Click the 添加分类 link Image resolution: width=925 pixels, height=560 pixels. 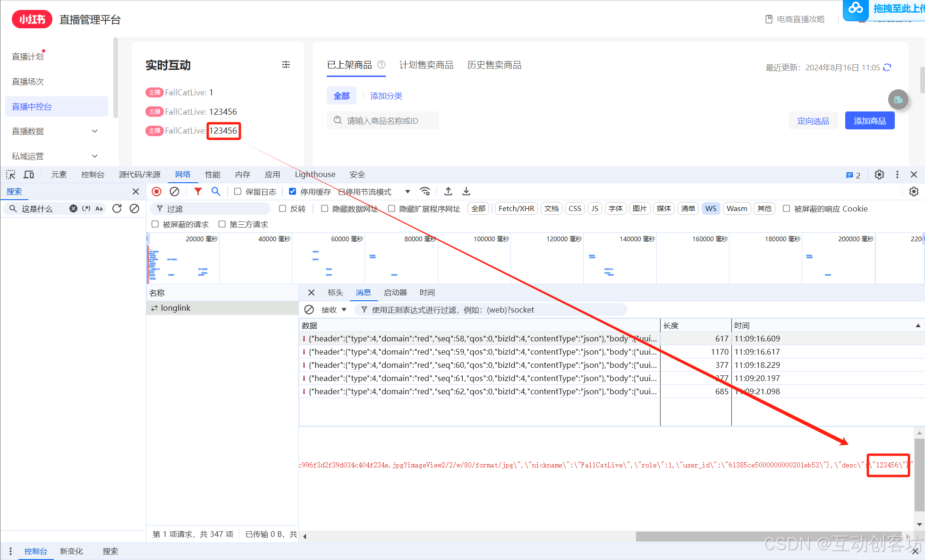[x=386, y=96]
